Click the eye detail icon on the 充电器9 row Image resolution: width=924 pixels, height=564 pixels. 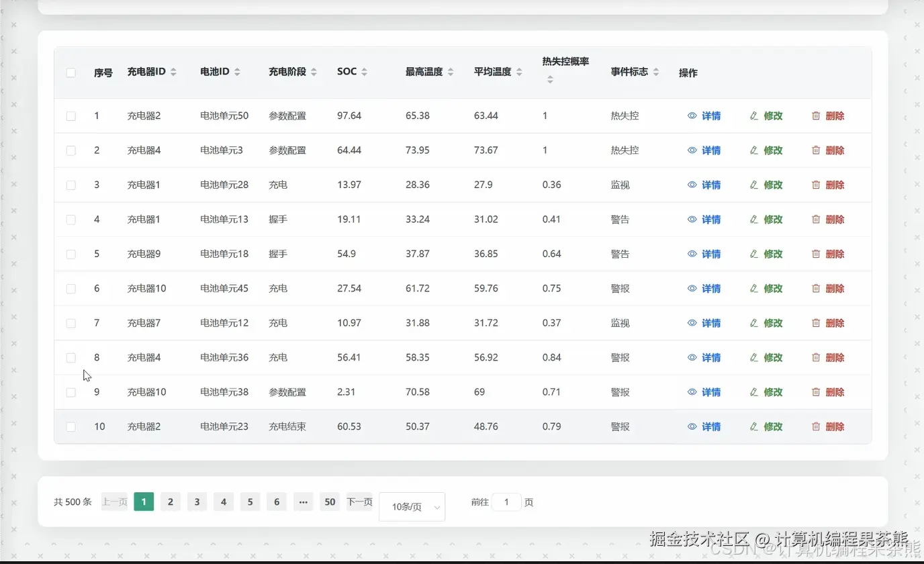pos(692,253)
